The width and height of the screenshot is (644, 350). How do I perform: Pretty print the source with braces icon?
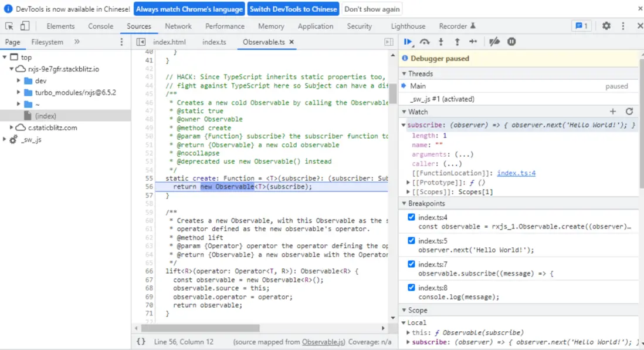tap(141, 341)
